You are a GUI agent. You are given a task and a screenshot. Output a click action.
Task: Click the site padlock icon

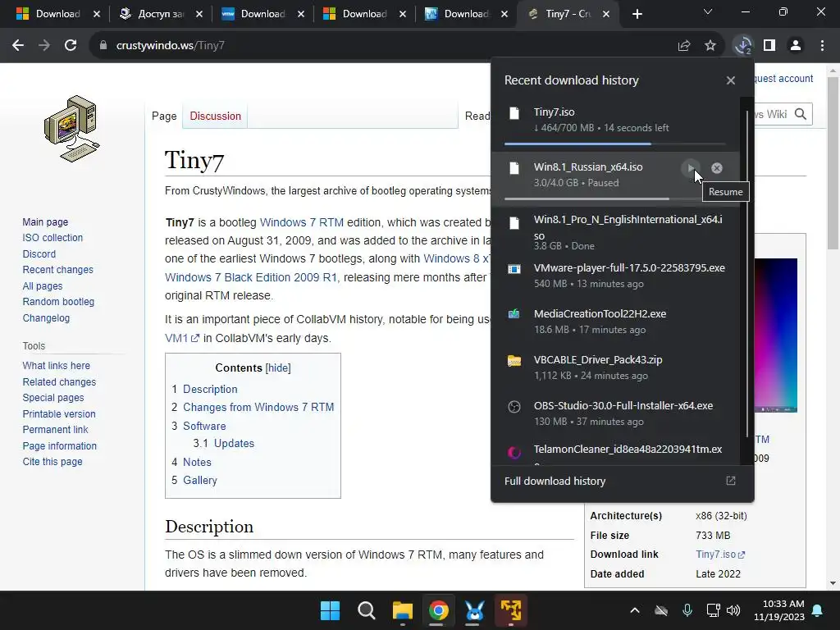[x=103, y=46]
